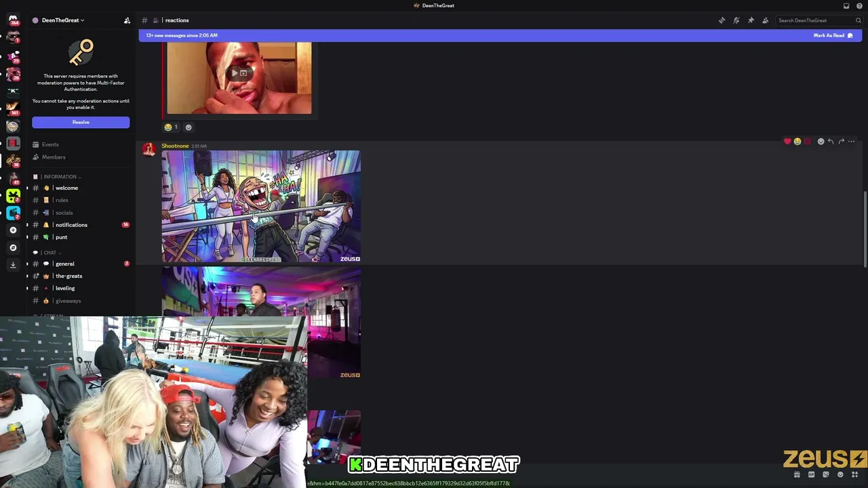Open the green server icon in sidebar
The image size is (868, 488).
point(13,196)
